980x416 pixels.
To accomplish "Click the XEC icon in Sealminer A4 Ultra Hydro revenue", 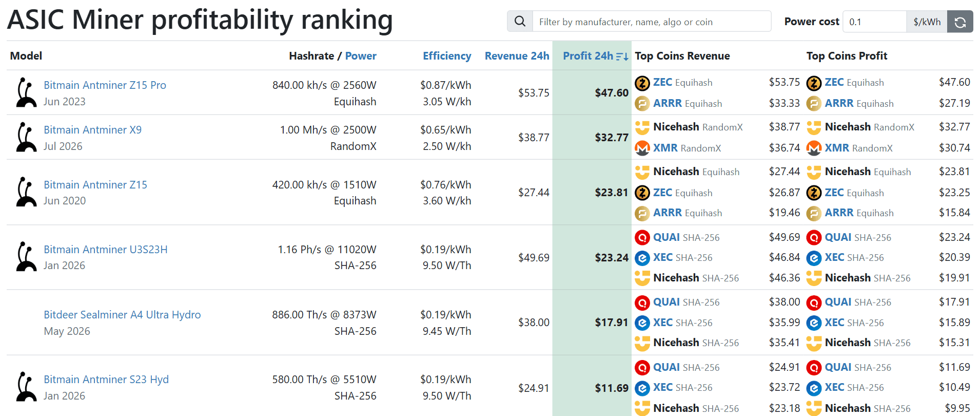I will [x=642, y=323].
